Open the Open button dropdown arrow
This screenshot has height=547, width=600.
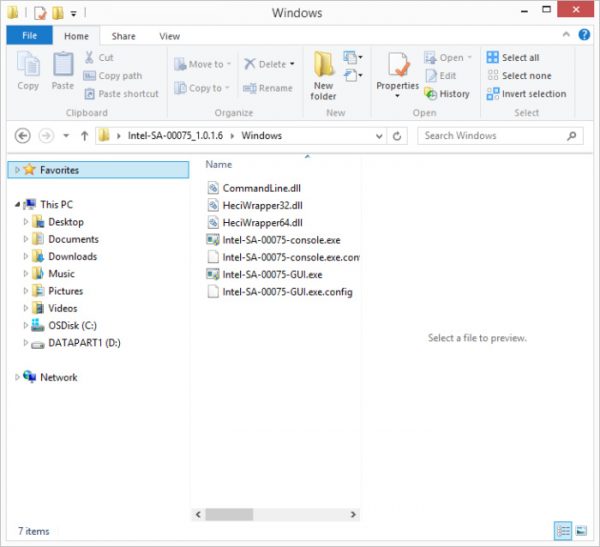pos(470,58)
